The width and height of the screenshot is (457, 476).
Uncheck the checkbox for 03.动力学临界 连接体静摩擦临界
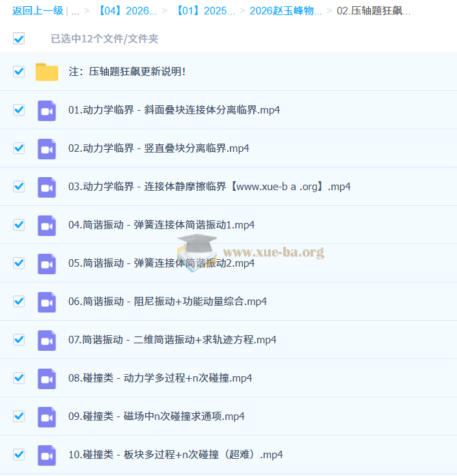click(18, 187)
